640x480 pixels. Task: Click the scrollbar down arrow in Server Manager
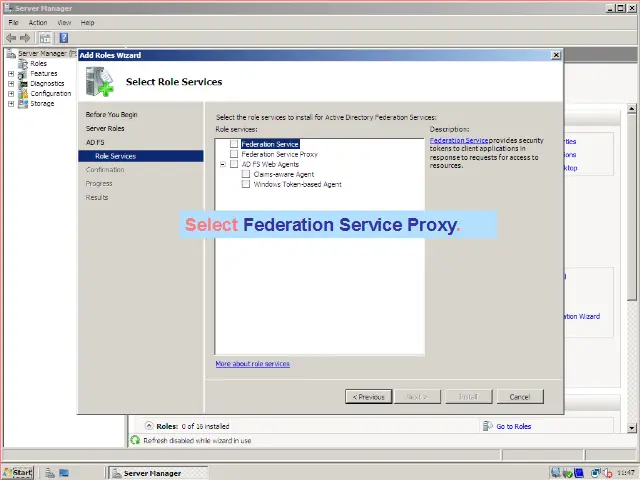[x=632, y=428]
